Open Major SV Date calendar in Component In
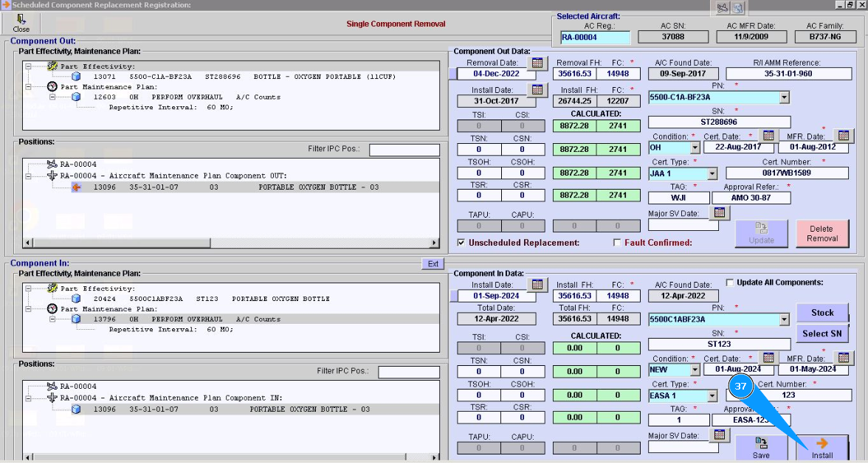Image resolution: width=868 pixels, height=467 pixels. pyautogui.click(x=720, y=435)
